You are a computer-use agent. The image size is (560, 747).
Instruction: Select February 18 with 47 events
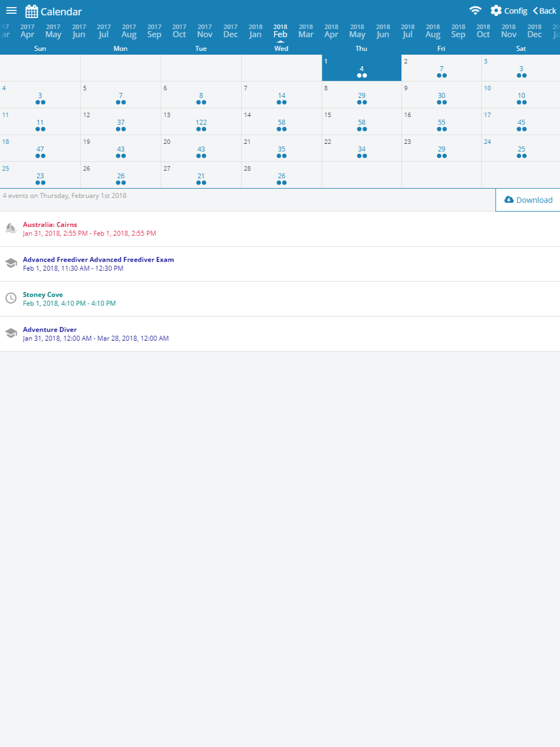click(x=40, y=148)
